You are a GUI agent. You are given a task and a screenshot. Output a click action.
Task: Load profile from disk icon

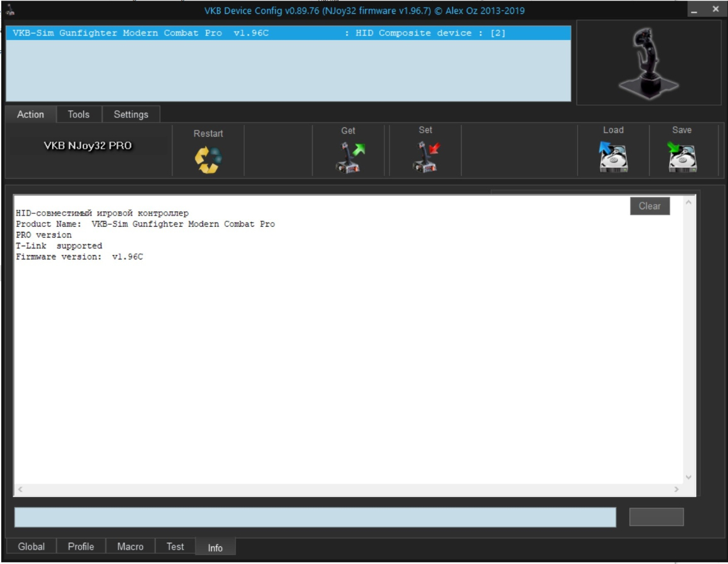pos(613,157)
